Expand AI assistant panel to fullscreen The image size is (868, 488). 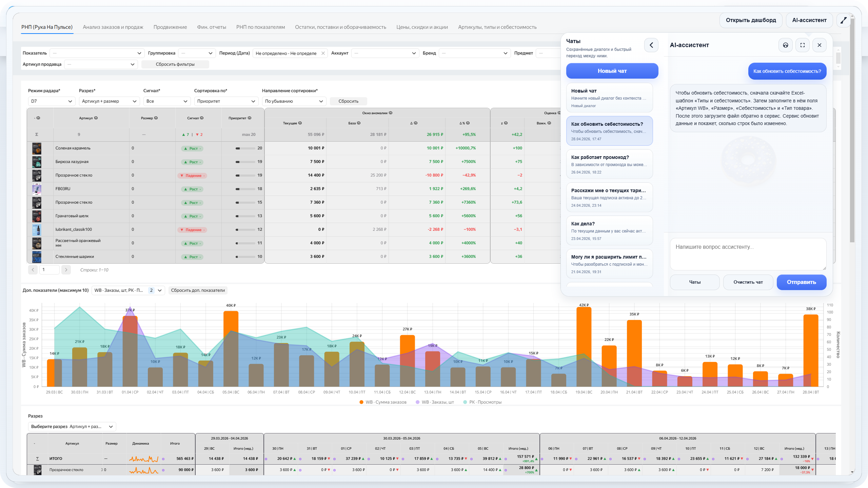pos(802,45)
